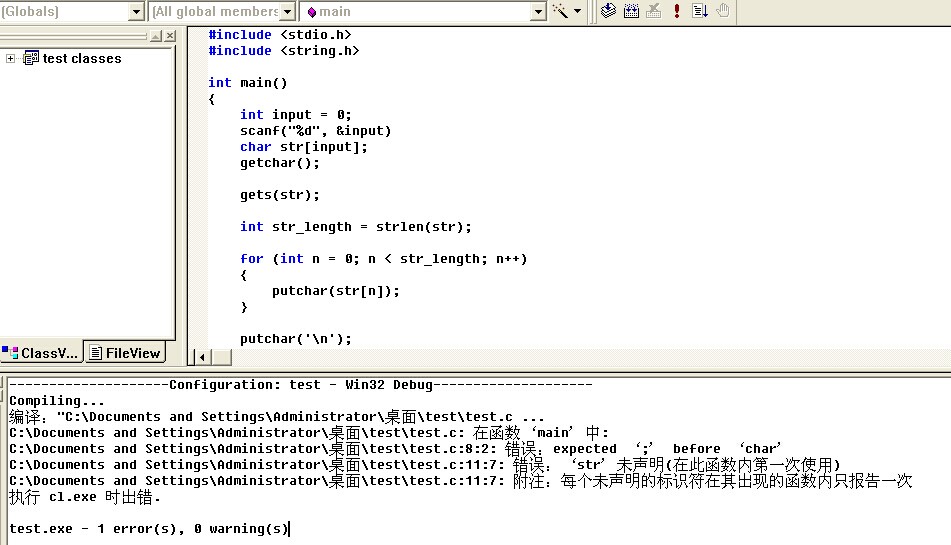Expand the test classes tree node
The height and width of the screenshot is (545, 951).
(10, 58)
